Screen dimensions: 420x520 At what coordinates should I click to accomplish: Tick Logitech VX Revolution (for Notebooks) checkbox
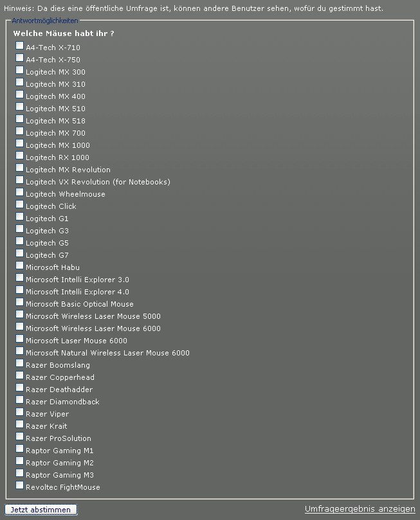pos(19,180)
